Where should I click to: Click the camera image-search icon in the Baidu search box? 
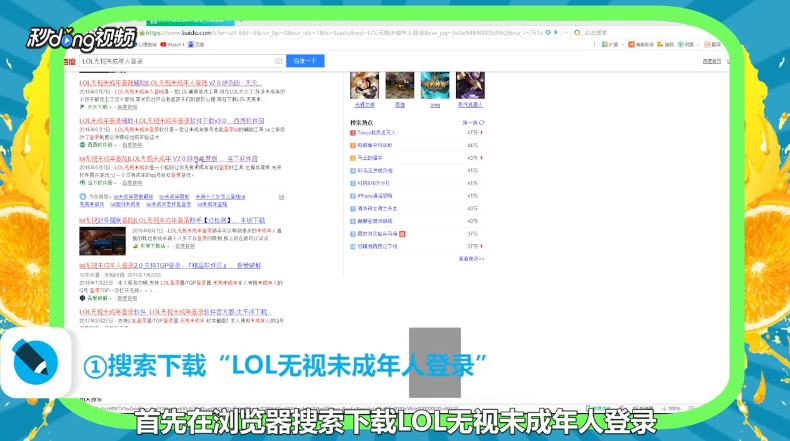click(278, 61)
